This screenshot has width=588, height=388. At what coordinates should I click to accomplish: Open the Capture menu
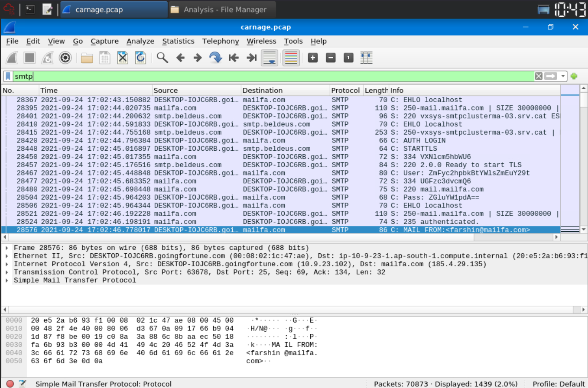click(104, 41)
